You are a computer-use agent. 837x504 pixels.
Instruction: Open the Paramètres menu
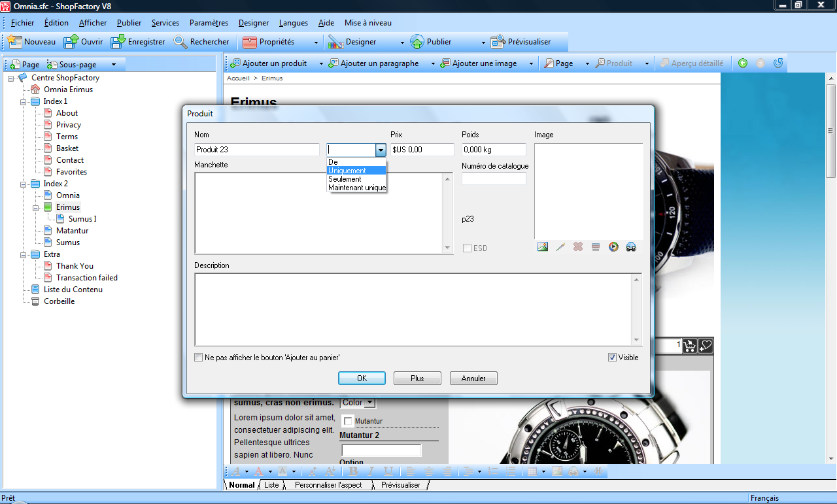pyautogui.click(x=209, y=23)
